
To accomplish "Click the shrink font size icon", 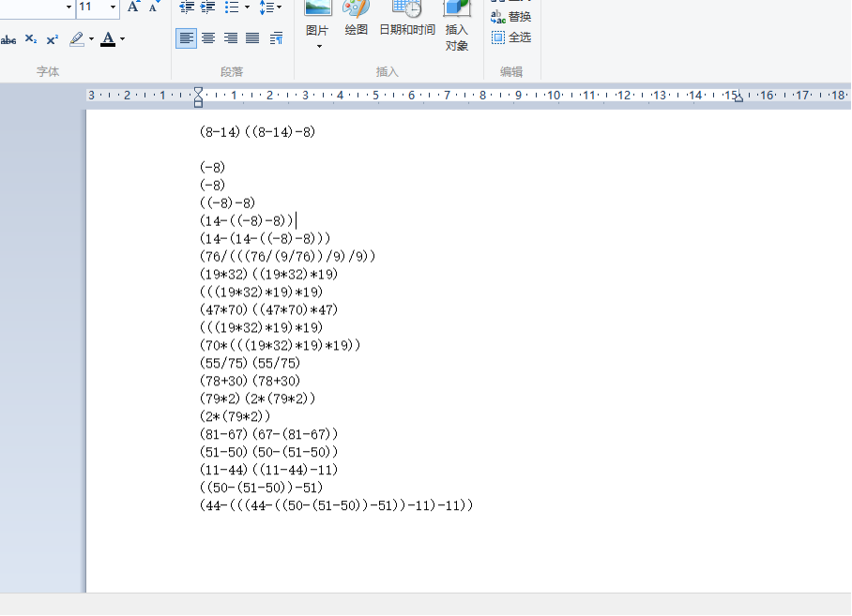I will [153, 8].
